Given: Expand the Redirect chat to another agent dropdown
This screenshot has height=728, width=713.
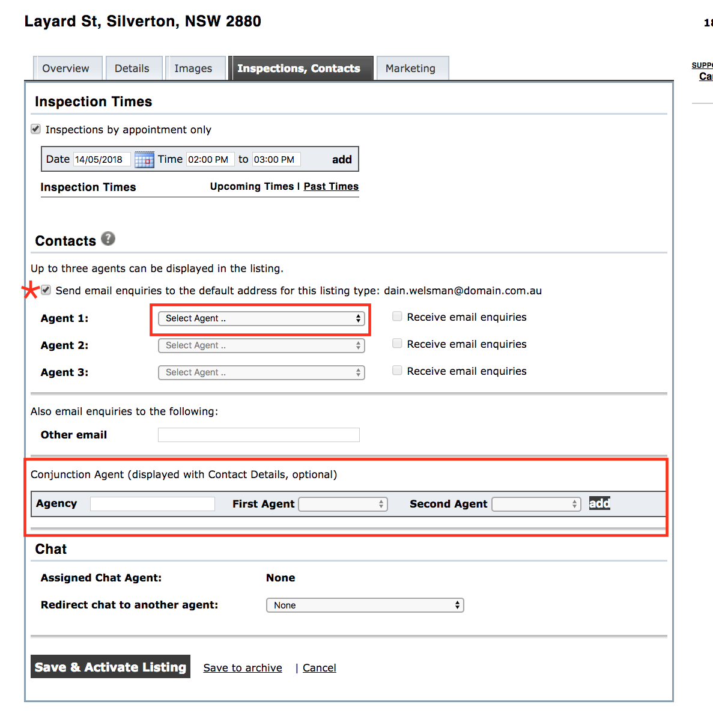Looking at the screenshot, I should [x=365, y=605].
